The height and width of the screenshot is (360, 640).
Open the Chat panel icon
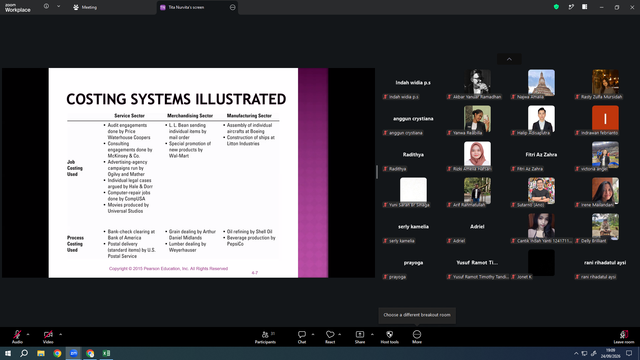point(302,334)
